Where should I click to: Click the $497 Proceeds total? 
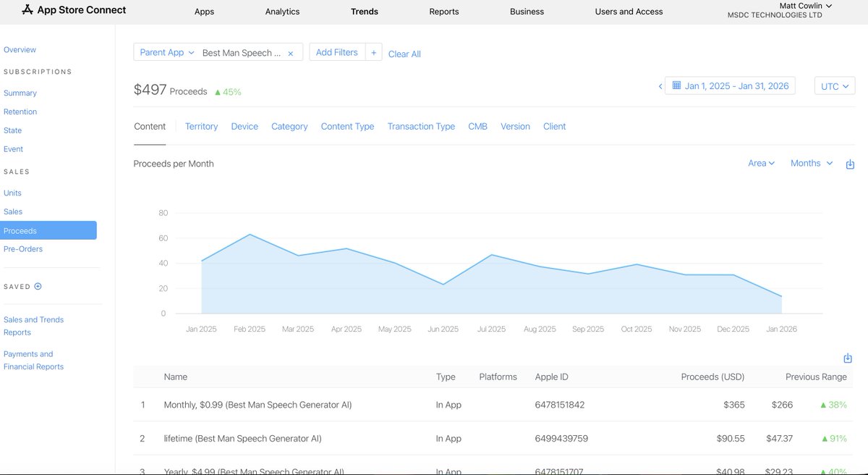click(171, 91)
